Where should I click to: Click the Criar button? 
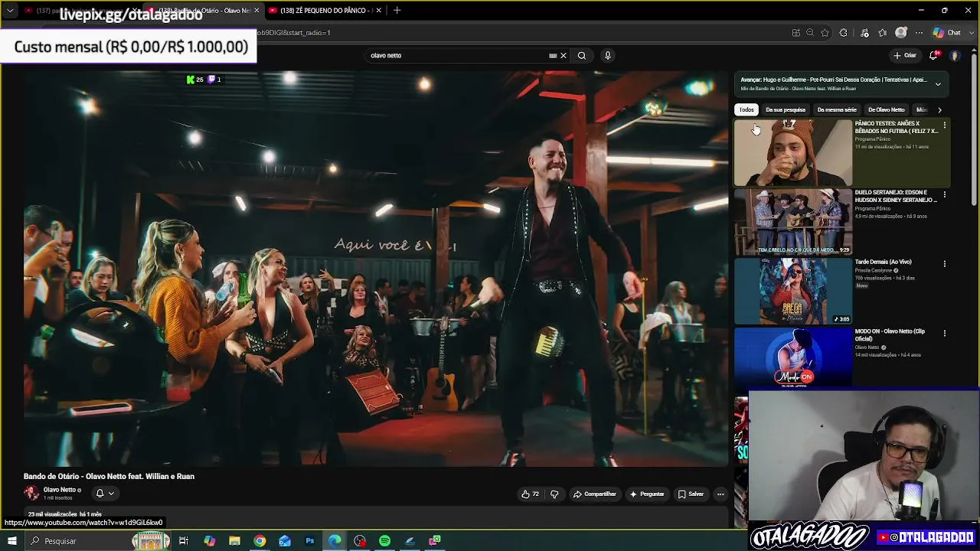coord(905,55)
